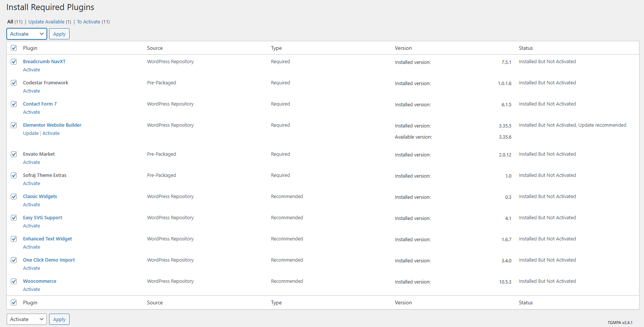Click the Plugin column label in the footer
Viewport: 644px width, 327px height.
coord(30,302)
